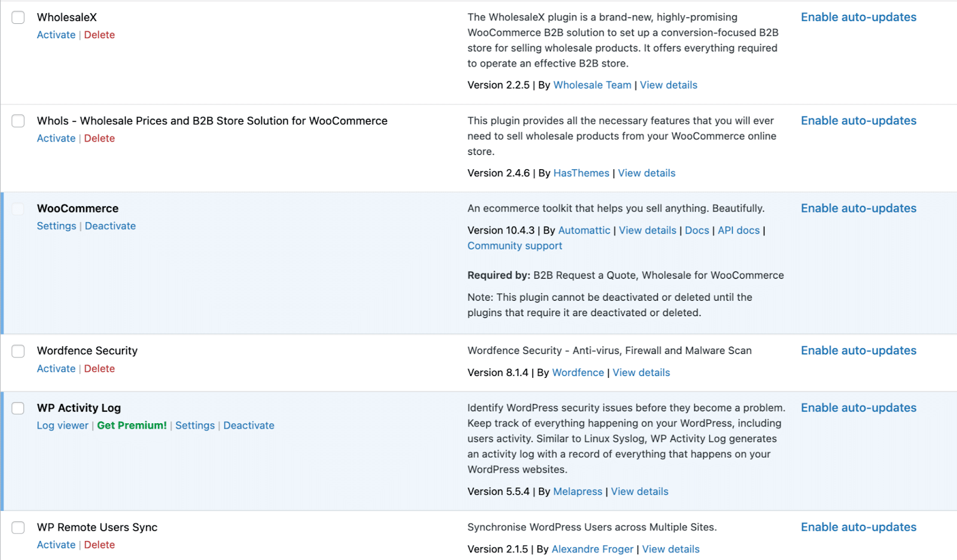The height and width of the screenshot is (560, 957).
Task: Click Get Premium! for WP Activity Log
Action: tap(132, 426)
